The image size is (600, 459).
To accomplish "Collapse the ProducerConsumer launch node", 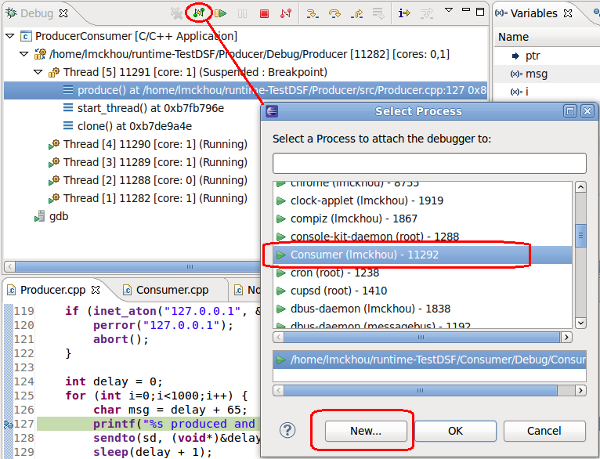I will coord(10,36).
